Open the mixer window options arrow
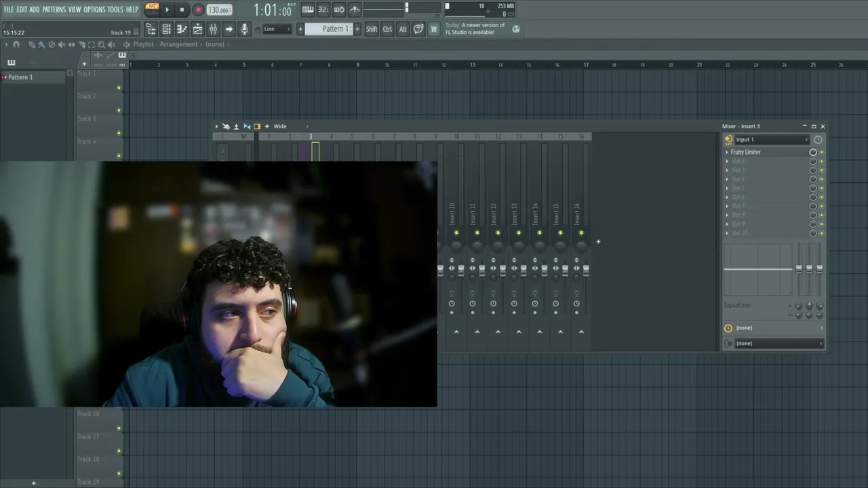This screenshot has width=868, height=488. pos(216,127)
